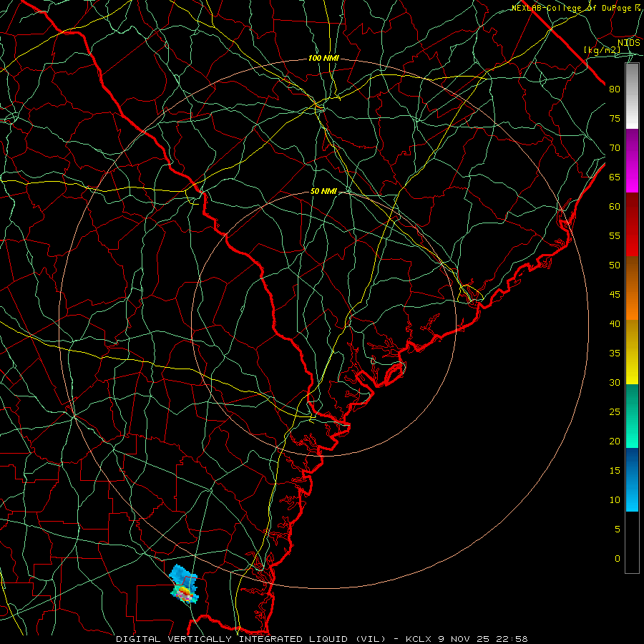Click the 9 NOV 25 date in caption
The height and width of the screenshot is (644, 644).
[464, 639]
